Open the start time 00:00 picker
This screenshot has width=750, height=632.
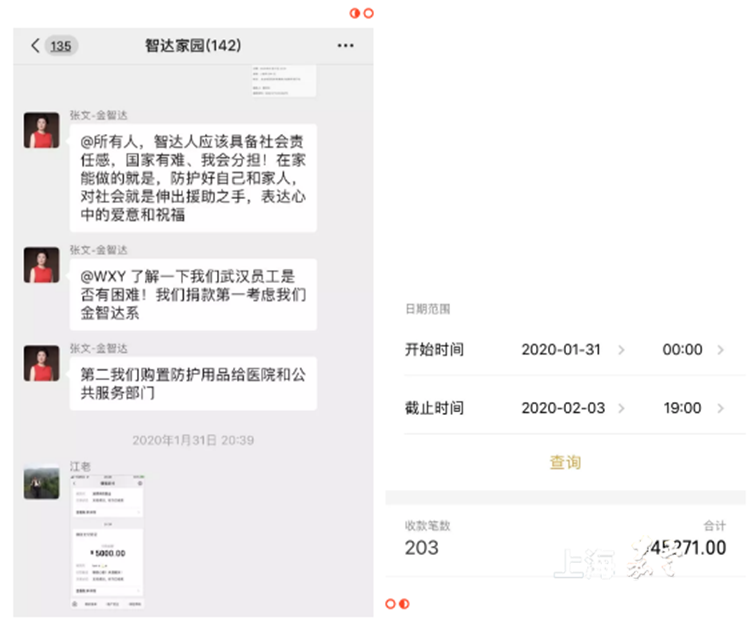[682, 350]
